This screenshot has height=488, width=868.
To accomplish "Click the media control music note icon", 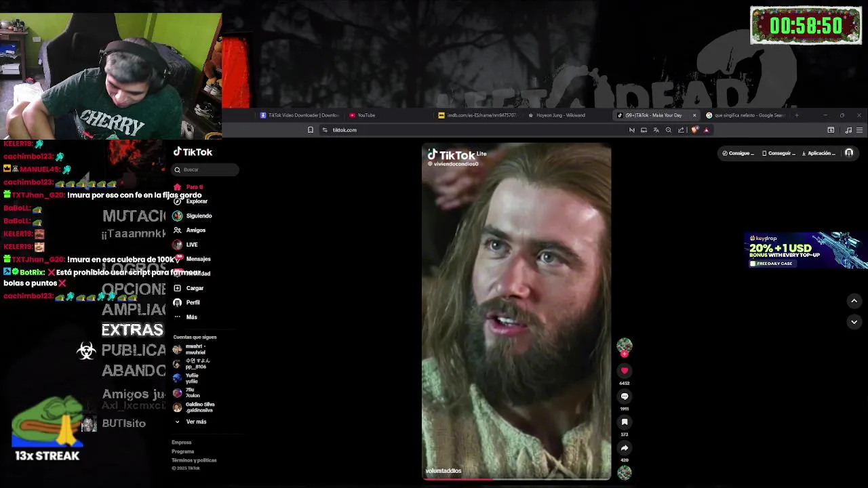I will point(848,130).
